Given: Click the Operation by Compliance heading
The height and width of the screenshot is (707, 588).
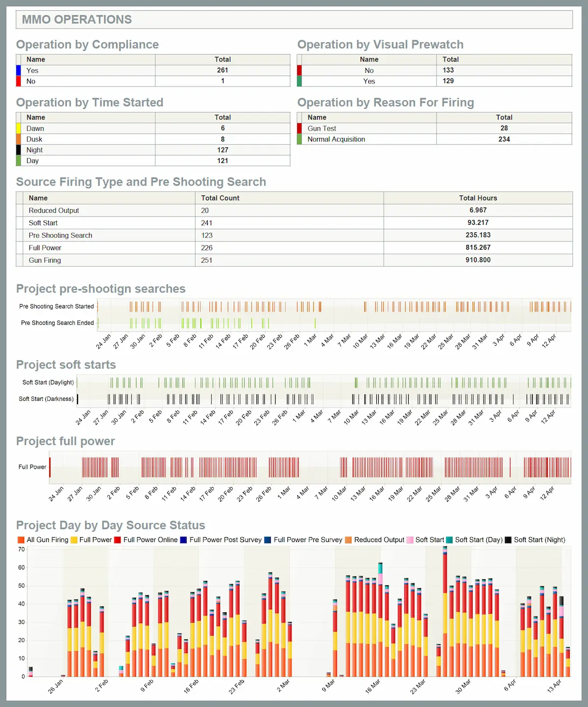Looking at the screenshot, I should (87, 45).
